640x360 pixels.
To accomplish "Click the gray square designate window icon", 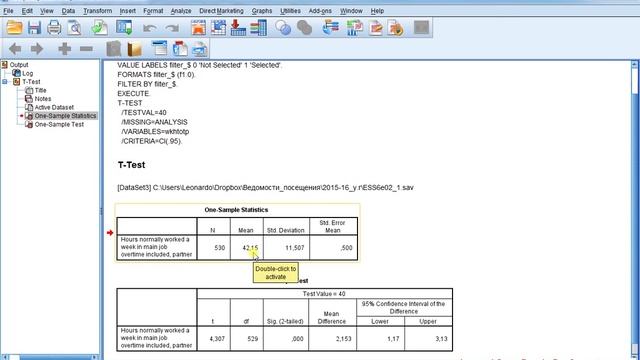I will pyautogui.click(x=421, y=28).
